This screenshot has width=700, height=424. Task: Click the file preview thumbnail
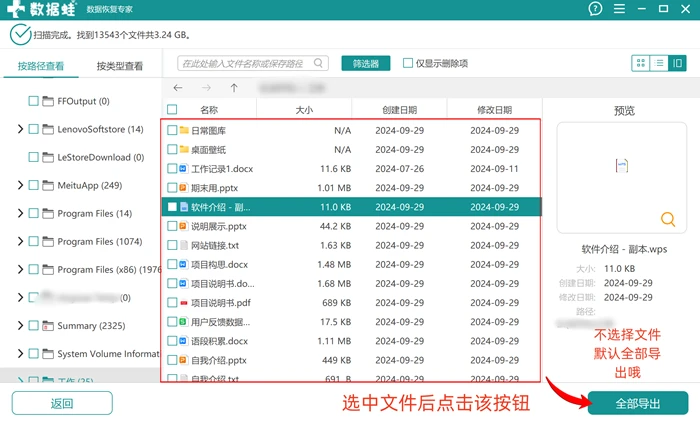click(x=621, y=166)
